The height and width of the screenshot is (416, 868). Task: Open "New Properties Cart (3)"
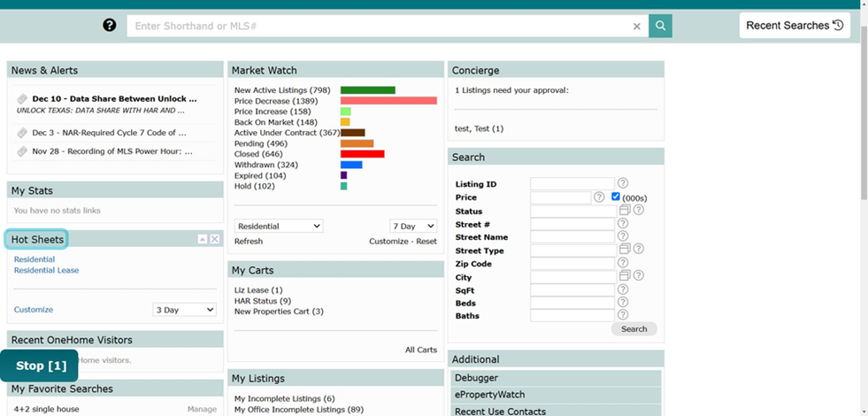279,312
